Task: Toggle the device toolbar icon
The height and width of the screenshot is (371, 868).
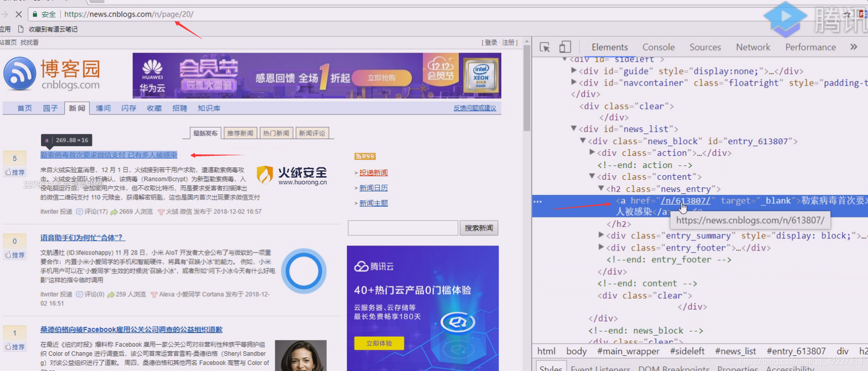Action: [x=565, y=47]
